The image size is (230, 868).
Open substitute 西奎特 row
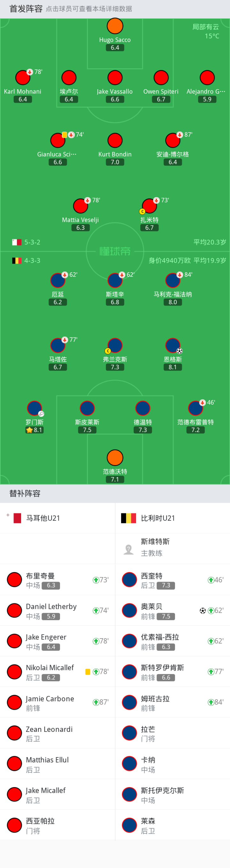(172, 580)
